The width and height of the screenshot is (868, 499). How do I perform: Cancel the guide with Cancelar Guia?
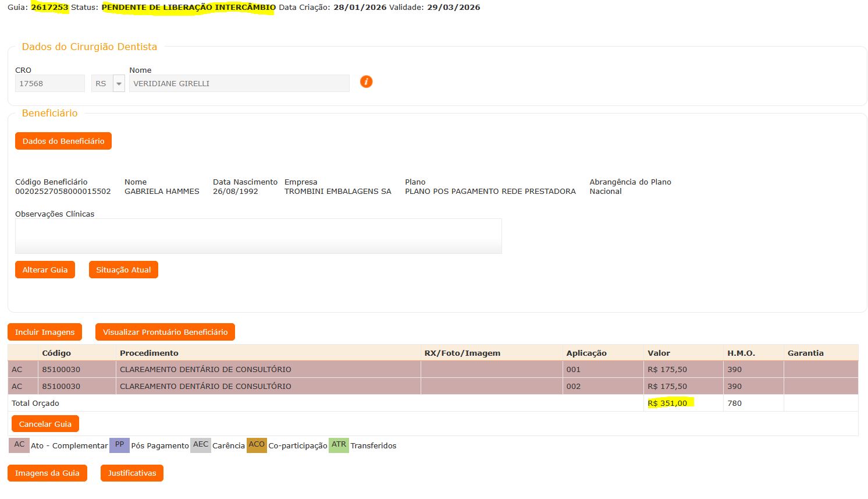(45, 424)
